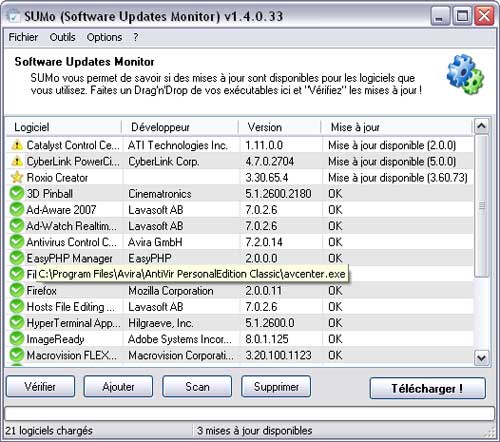Select the Catalyst Control Ce... row name

(x=73, y=145)
